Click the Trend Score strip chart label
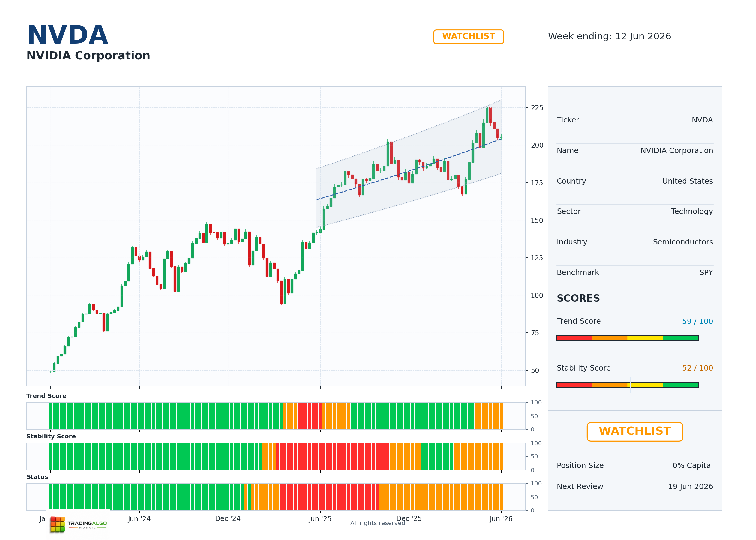 (x=46, y=396)
